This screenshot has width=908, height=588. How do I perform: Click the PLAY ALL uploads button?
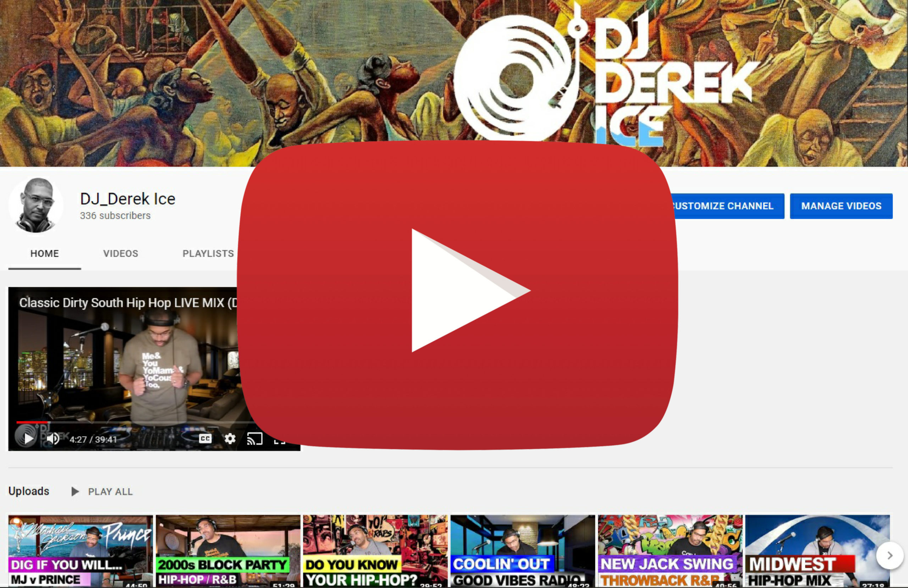pos(102,492)
